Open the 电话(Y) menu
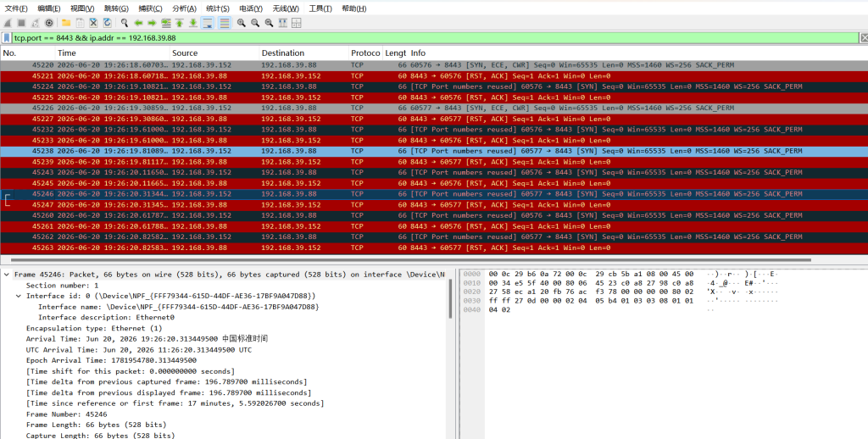Viewport: 868px width, 439px height. tap(251, 8)
